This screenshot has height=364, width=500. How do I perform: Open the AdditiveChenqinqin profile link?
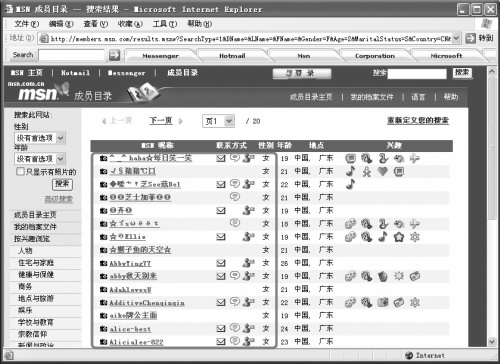147,303
